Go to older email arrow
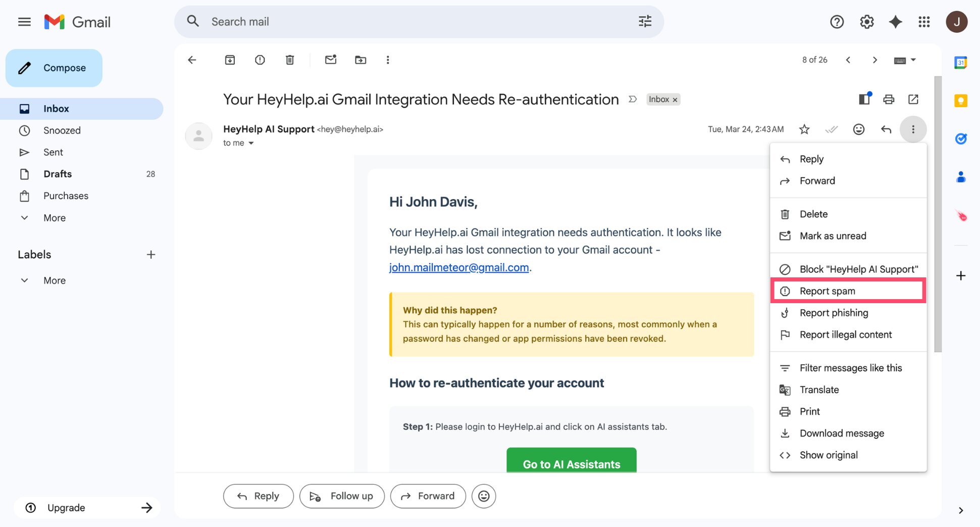980x527 pixels. point(875,60)
